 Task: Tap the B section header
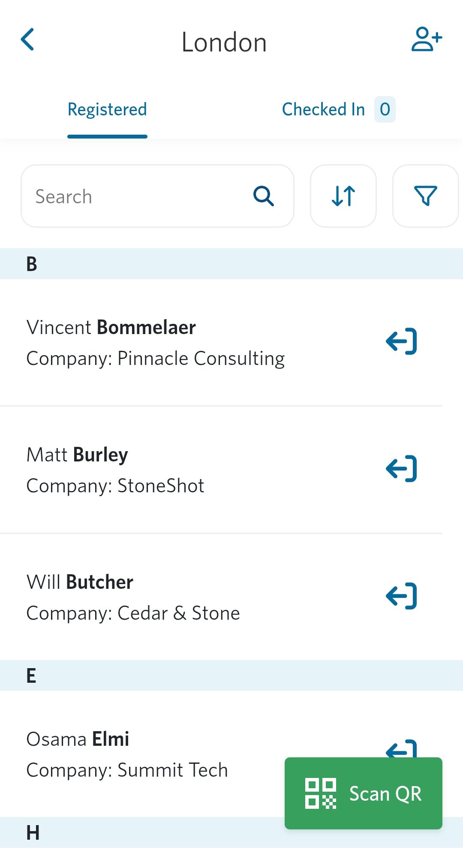(x=231, y=264)
